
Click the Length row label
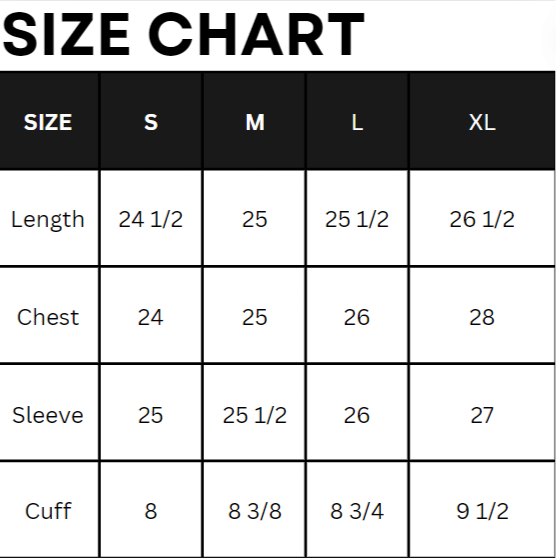[x=48, y=220]
